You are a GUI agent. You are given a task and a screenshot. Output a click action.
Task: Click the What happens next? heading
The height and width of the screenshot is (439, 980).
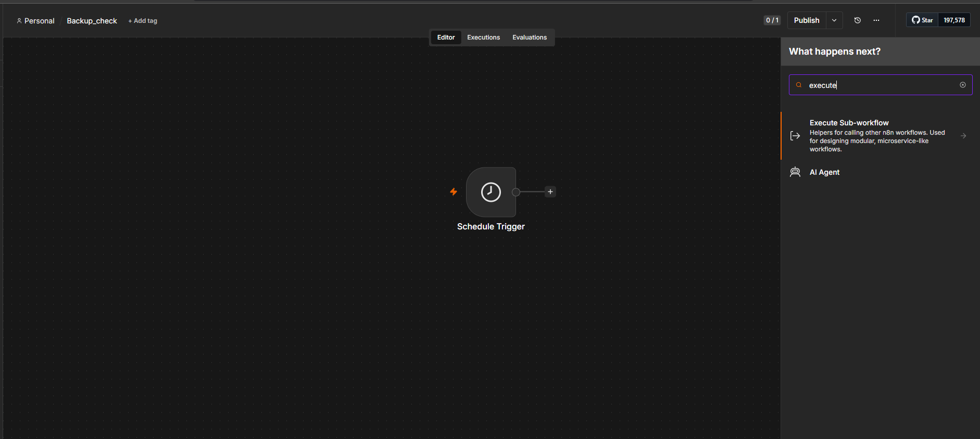[835, 51]
